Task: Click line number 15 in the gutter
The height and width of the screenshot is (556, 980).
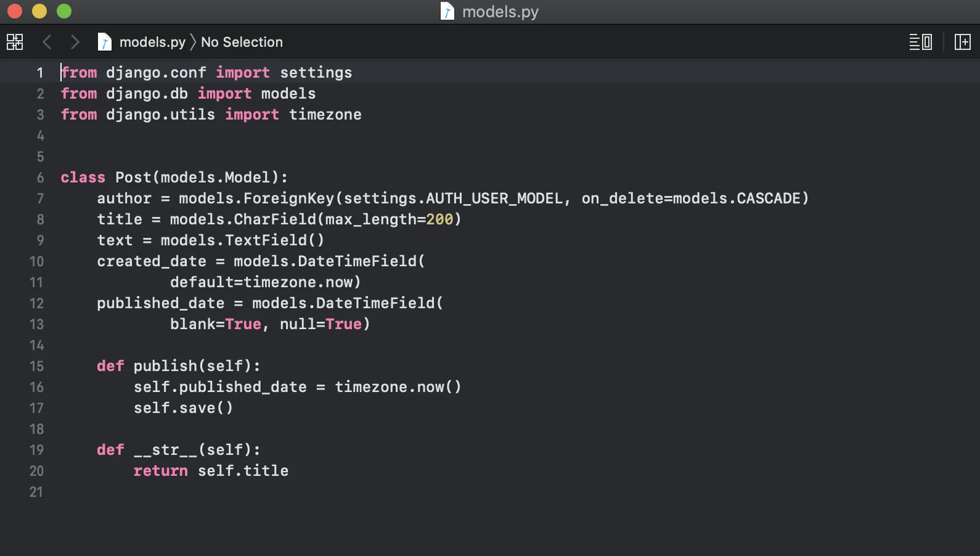Action: (36, 366)
